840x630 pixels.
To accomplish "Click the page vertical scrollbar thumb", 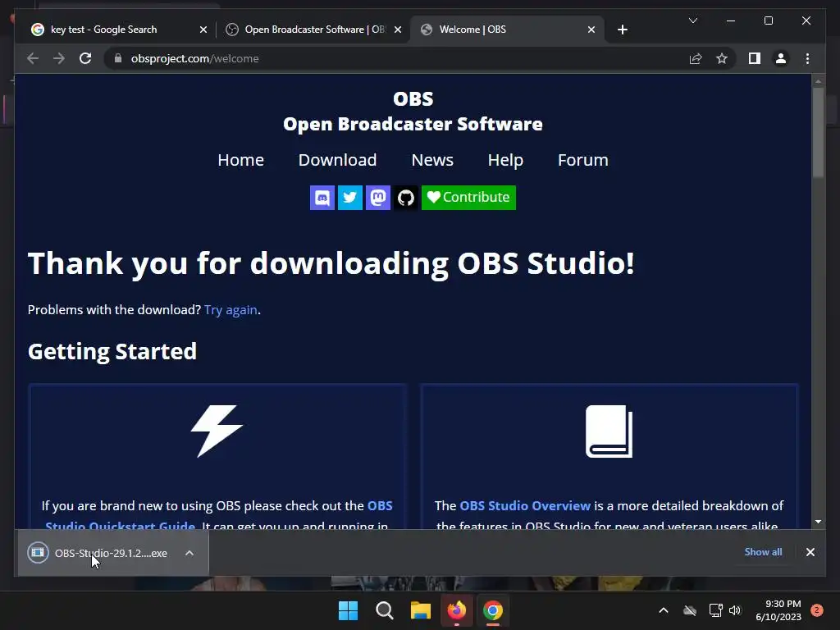I will tap(818, 132).
